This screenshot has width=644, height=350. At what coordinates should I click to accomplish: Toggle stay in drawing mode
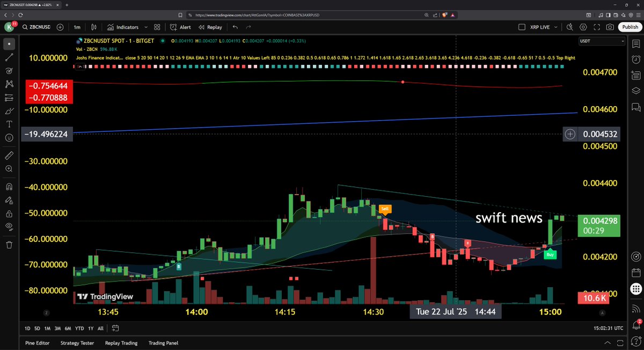9,200
